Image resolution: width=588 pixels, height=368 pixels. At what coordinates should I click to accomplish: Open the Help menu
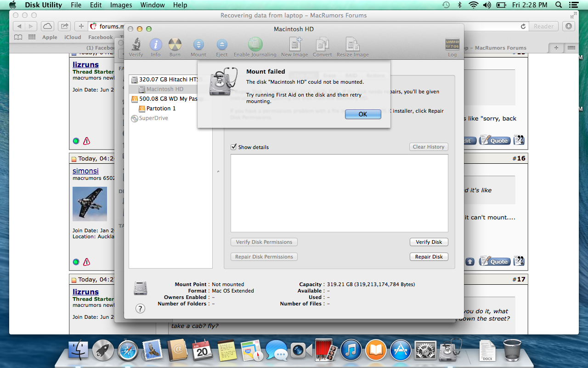point(180,5)
